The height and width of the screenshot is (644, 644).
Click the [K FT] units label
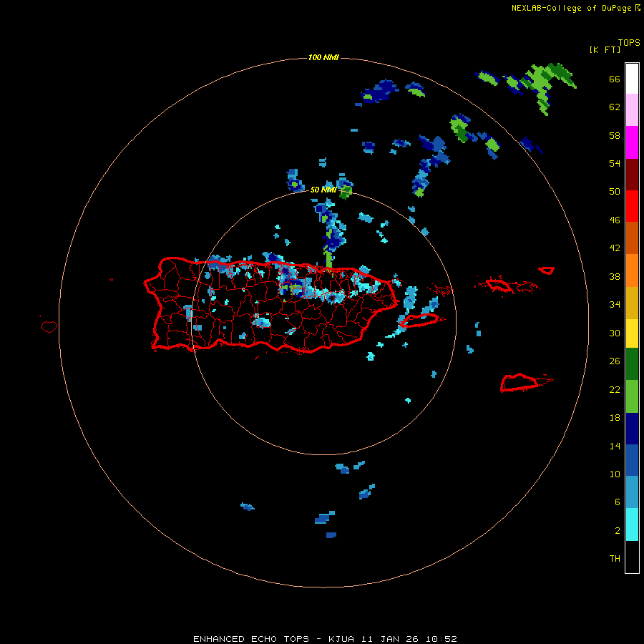(x=605, y=49)
